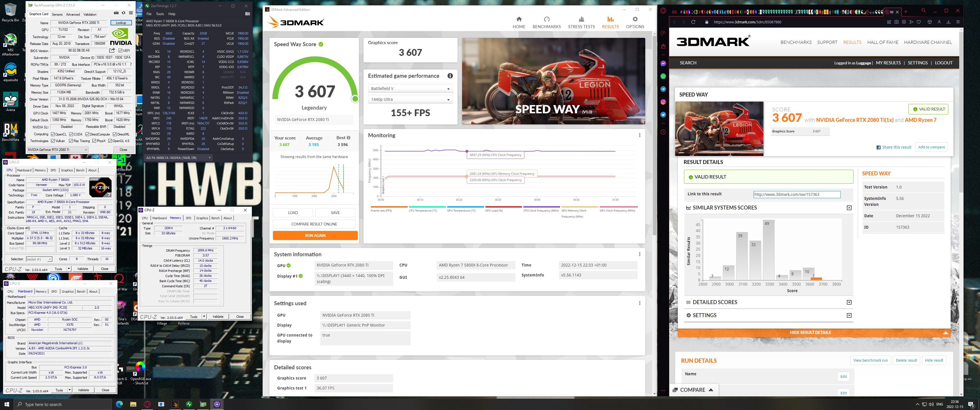Click the result link URL input field
The height and width of the screenshot is (410, 980).
[x=797, y=194]
